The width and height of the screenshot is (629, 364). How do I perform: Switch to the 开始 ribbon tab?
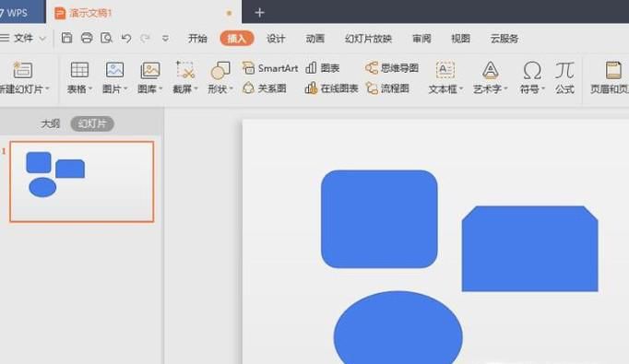click(x=197, y=39)
